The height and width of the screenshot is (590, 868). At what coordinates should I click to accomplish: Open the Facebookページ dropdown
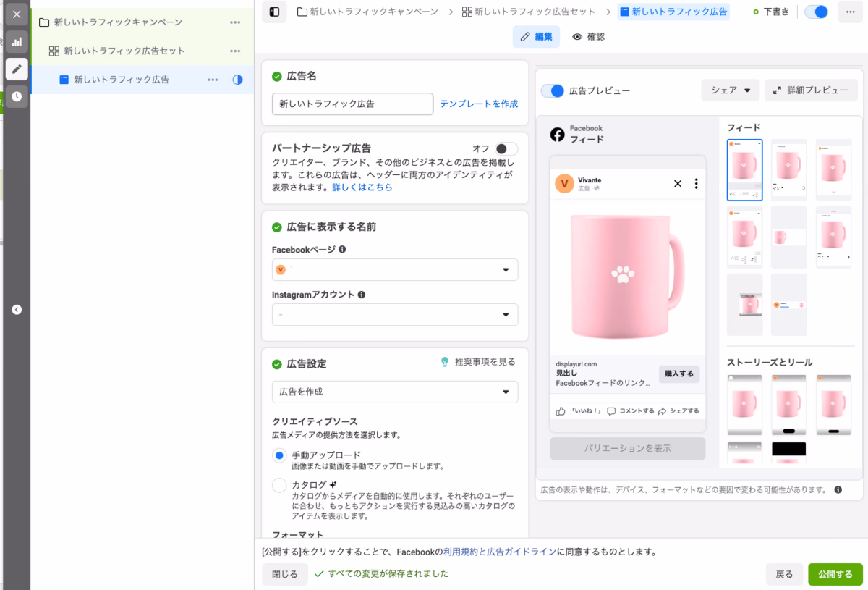tap(395, 269)
